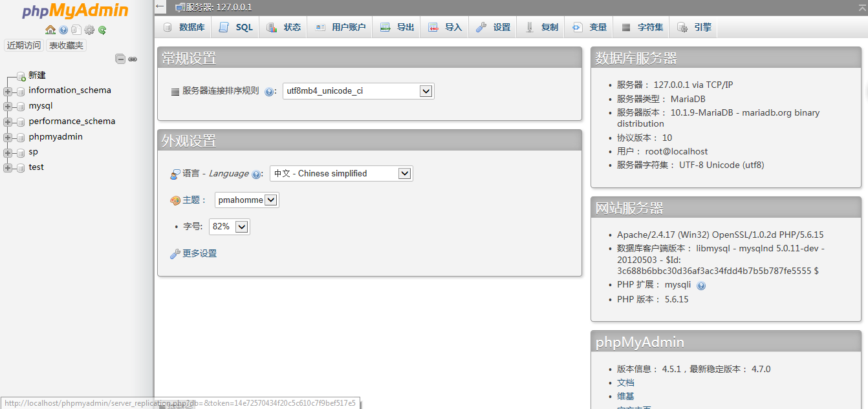Click the 新建 database link
The image size is (868, 409).
pyautogui.click(x=37, y=76)
